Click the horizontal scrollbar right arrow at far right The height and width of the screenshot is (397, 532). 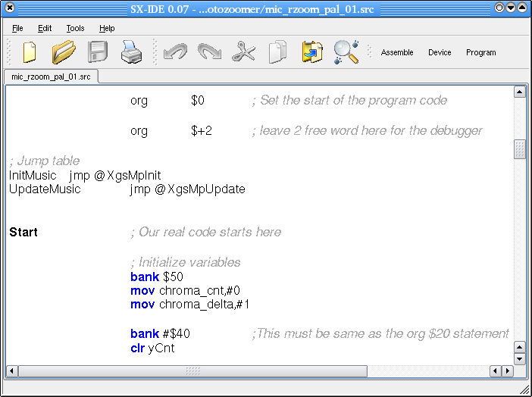[508, 371]
